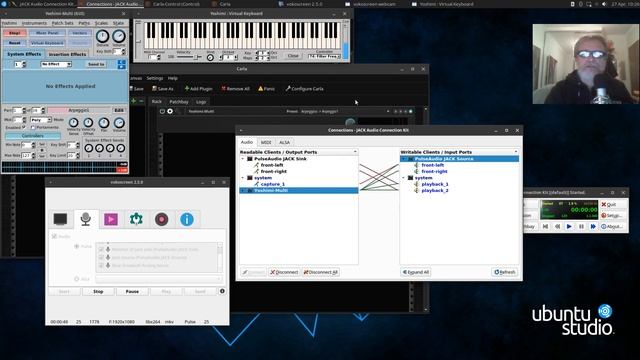Screen dimensions: 640x360
Task: Open the Poly mode dropdown in Yoshimi
Action: (x=41, y=120)
